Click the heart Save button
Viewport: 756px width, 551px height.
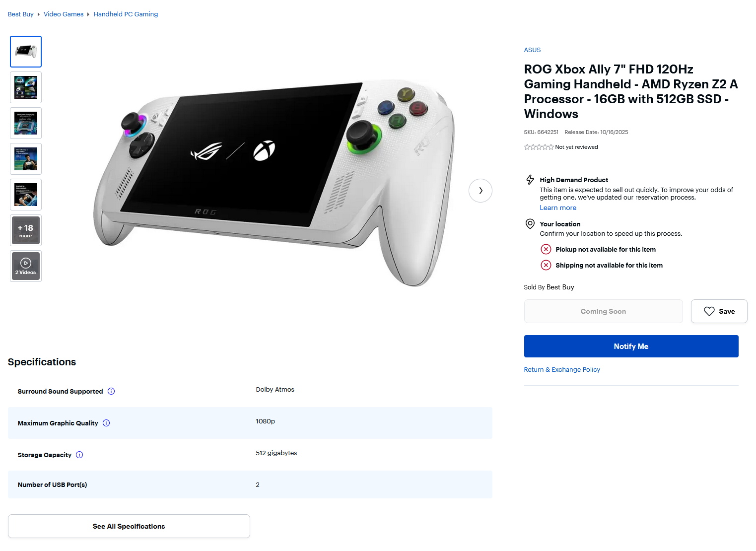(x=719, y=311)
